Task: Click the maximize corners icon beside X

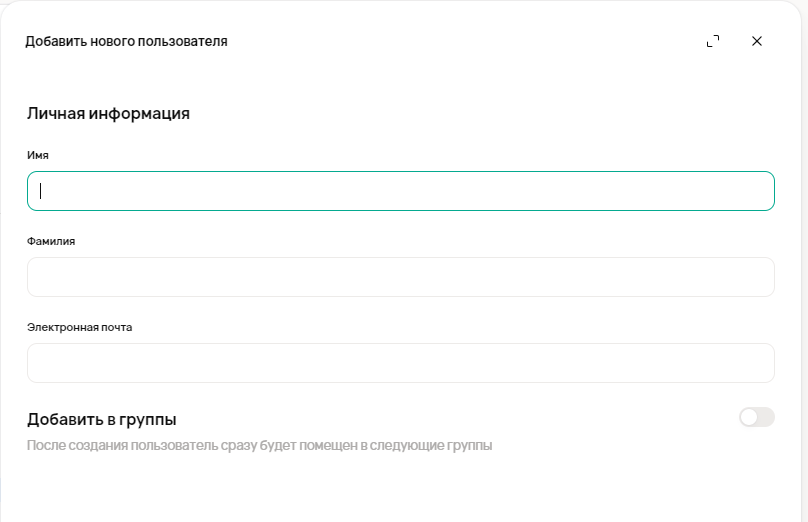Action: click(713, 41)
